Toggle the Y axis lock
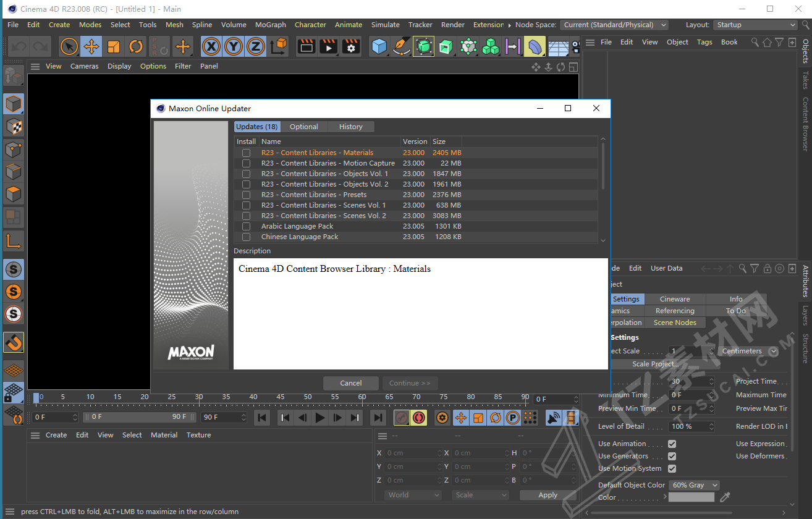Viewport: 812px width, 519px height. click(x=234, y=46)
